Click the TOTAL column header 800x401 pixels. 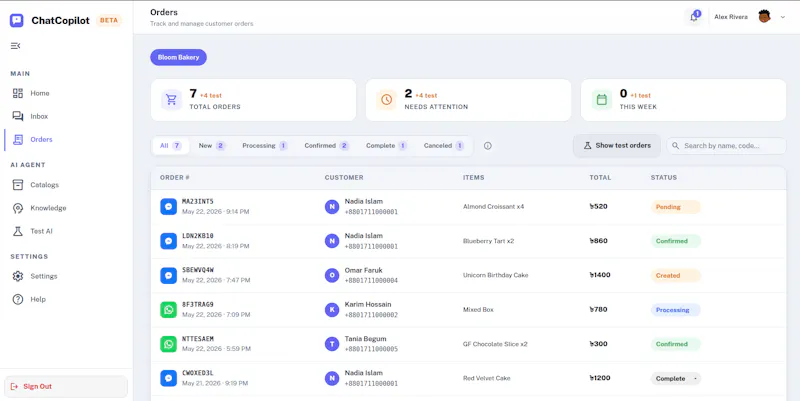[600, 178]
